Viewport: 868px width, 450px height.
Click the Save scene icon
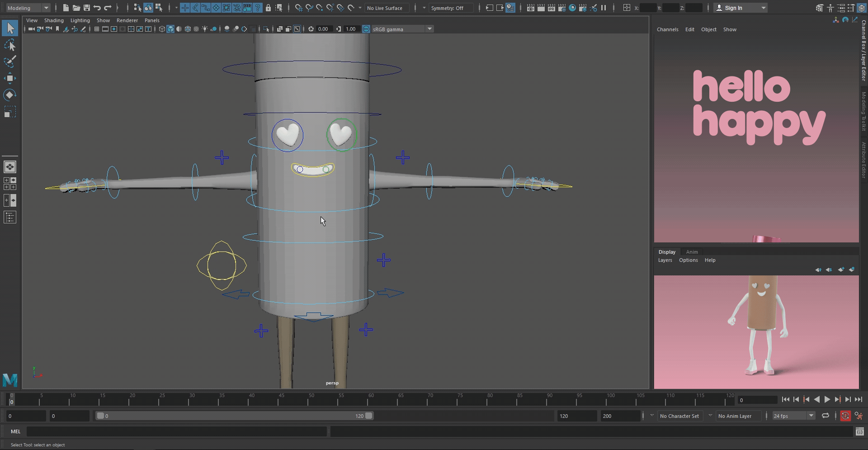click(86, 8)
